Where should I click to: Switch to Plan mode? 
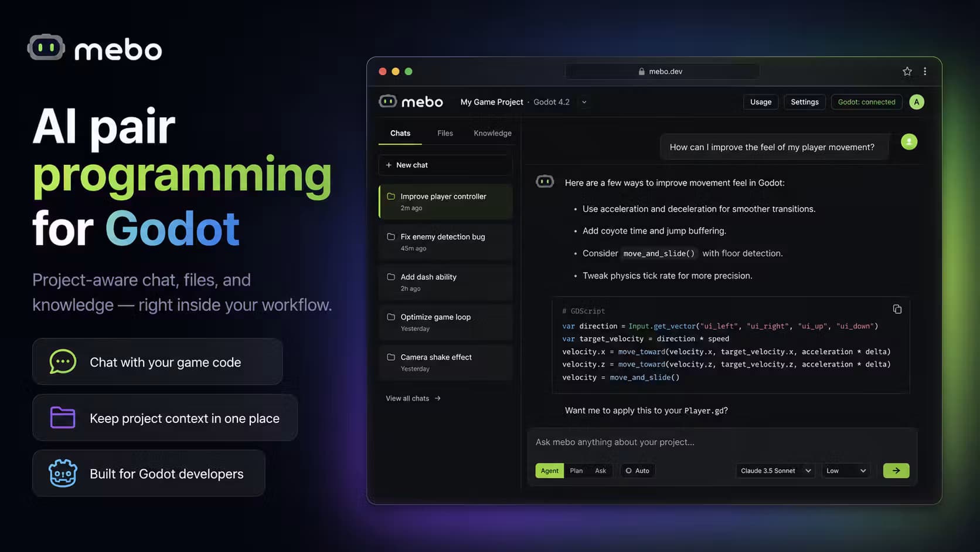pos(576,470)
